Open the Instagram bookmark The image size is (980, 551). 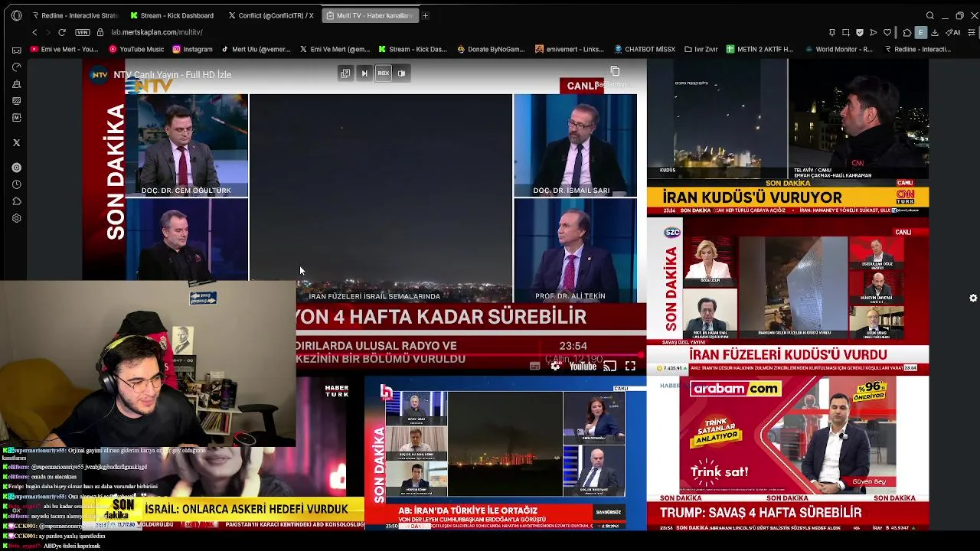click(x=192, y=49)
